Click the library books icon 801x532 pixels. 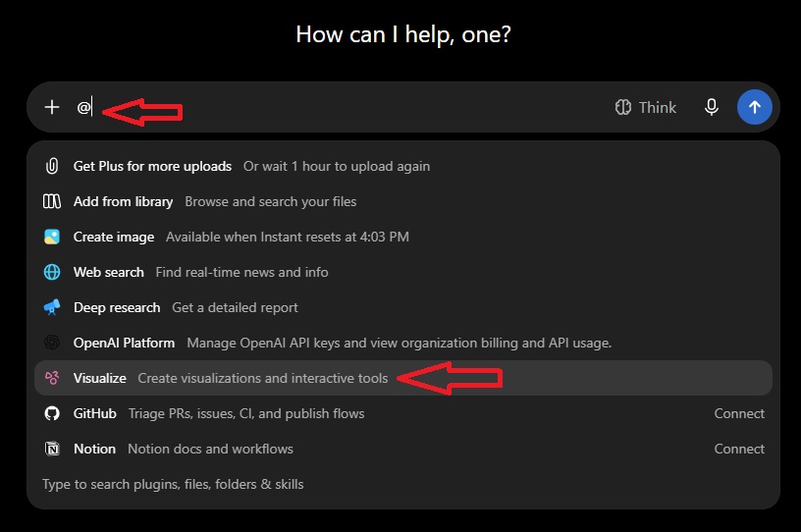click(x=52, y=201)
